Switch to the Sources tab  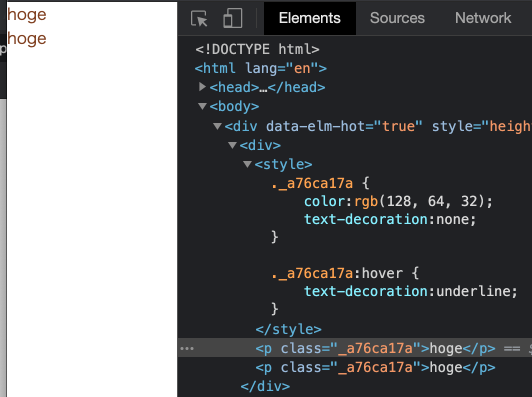pos(397,18)
